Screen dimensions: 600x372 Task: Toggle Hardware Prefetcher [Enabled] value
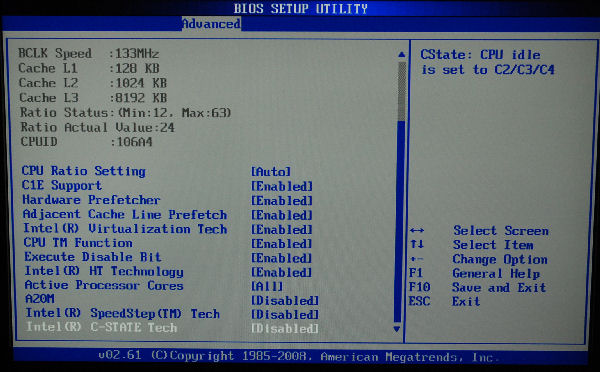pos(282,201)
